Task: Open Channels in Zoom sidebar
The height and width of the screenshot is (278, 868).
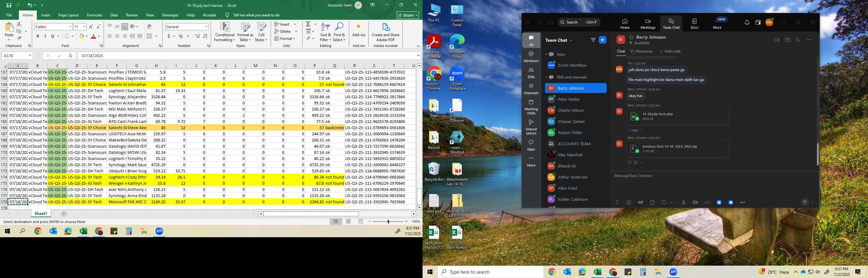Action: coord(531,89)
